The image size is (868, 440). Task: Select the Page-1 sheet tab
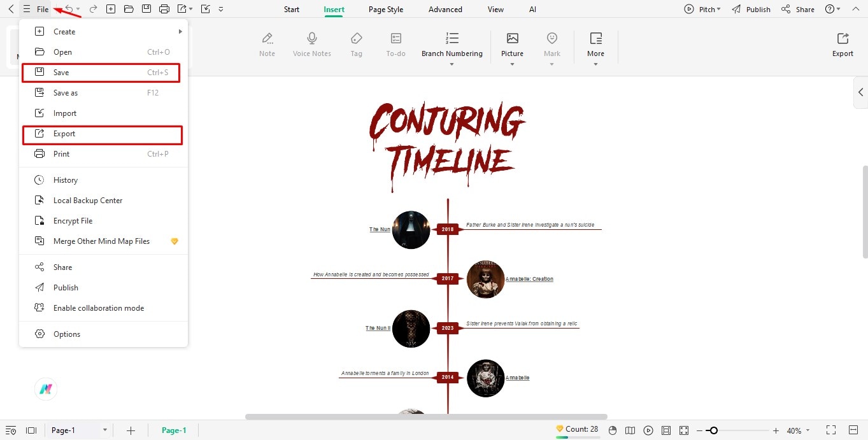pos(174,430)
